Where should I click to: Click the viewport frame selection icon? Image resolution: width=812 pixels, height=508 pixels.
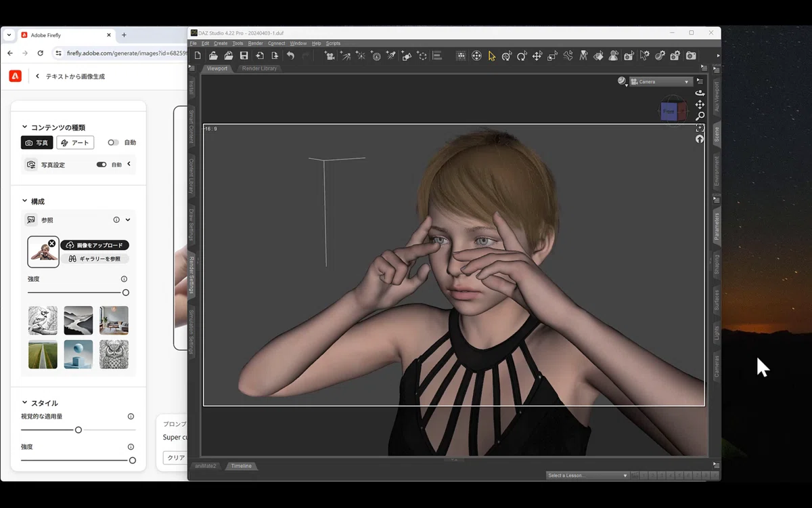[700, 127]
